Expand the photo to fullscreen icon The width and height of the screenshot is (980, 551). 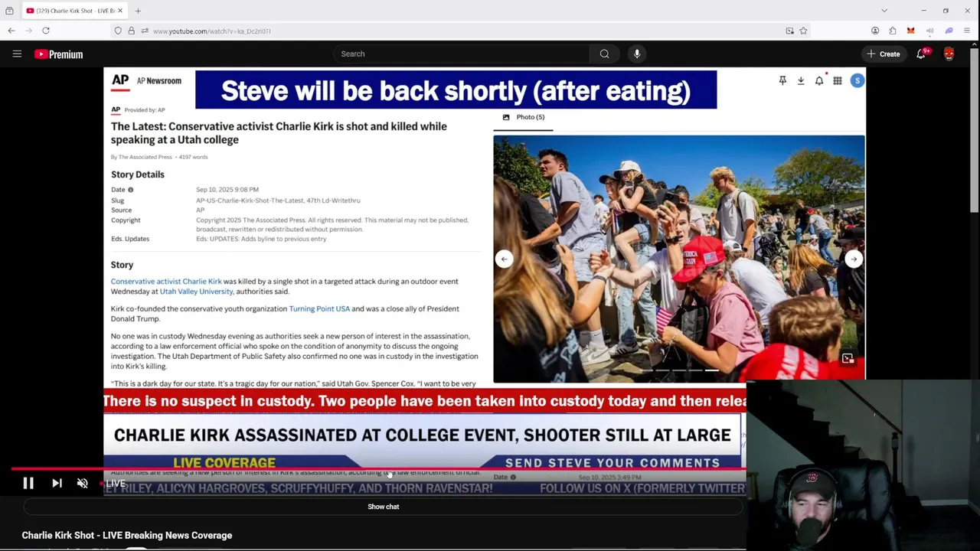point(848,358)
